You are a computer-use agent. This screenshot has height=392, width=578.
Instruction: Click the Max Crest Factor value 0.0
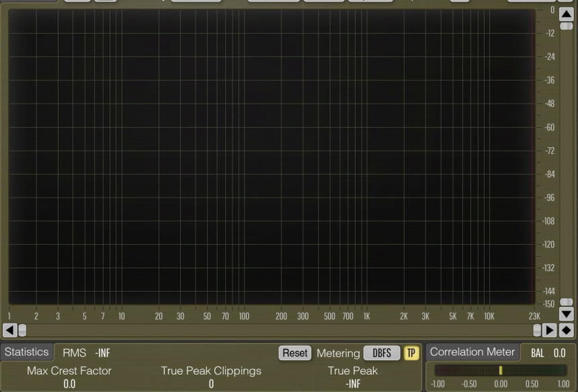coord(69,384)
